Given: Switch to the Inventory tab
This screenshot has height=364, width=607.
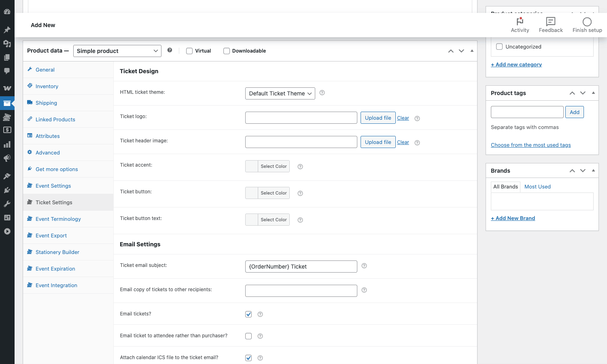Looking at the screenshot, I should (68, 86).
